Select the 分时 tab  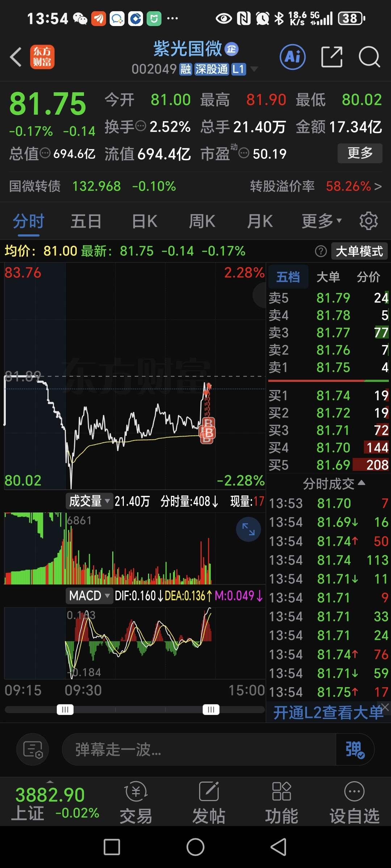point(29,221)
